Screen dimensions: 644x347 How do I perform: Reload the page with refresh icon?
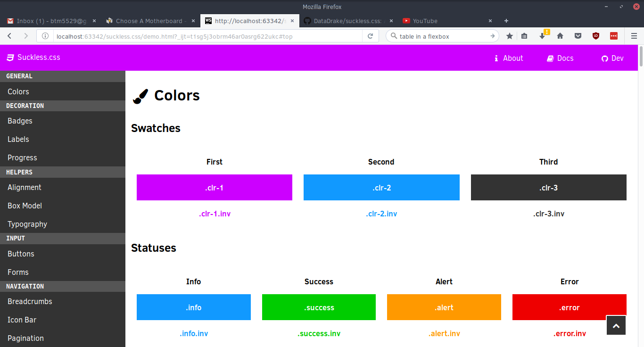coord(371,36)
